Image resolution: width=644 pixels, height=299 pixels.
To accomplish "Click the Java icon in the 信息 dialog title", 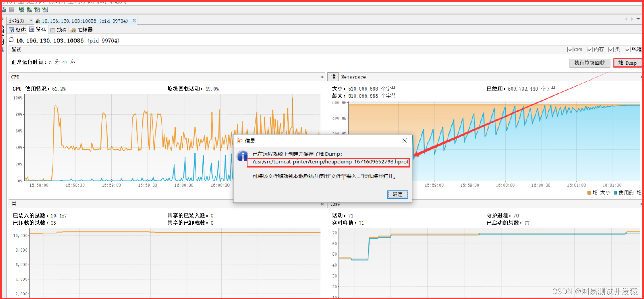I will coord(240,141).
